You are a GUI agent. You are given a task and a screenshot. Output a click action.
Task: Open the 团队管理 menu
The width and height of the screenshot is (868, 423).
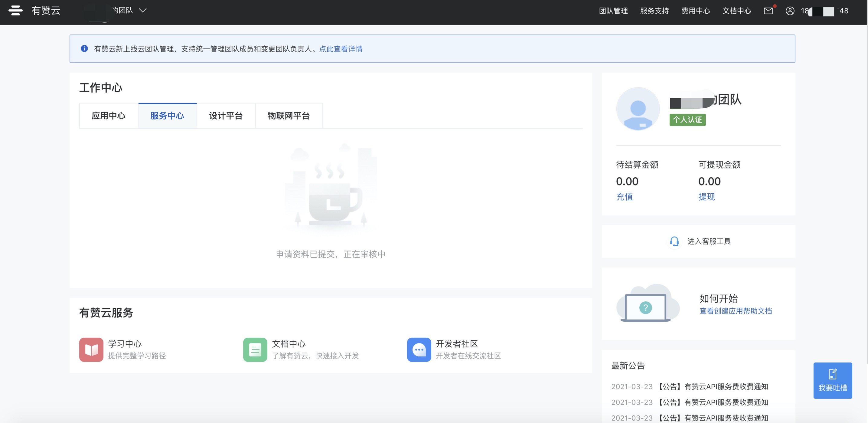(613, 11)
